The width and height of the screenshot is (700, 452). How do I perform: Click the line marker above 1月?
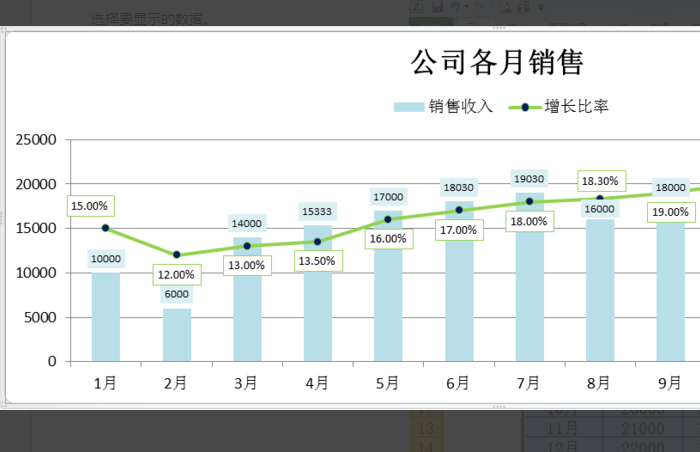point(106,228)
